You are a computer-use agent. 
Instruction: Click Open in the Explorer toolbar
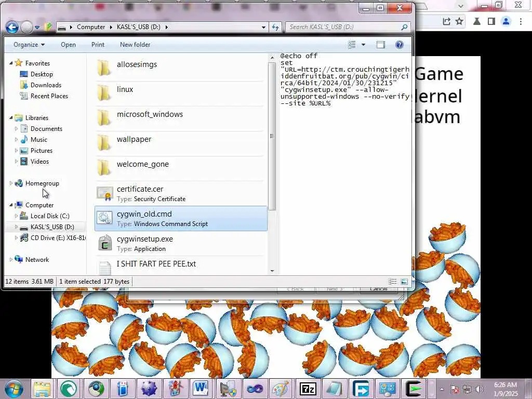[68, 45]
